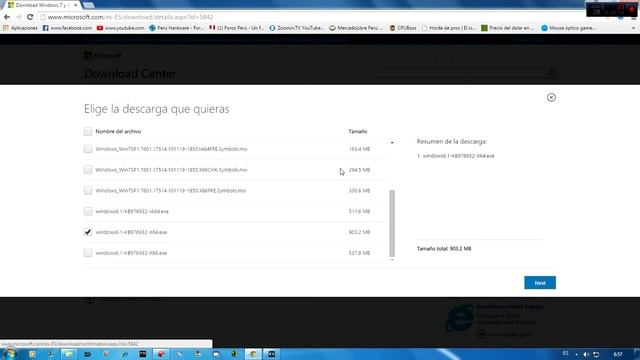The width and height of the screenshot is (640, 360).
Task: Show hidden tray icons arrow
Action: pos(576,354)
